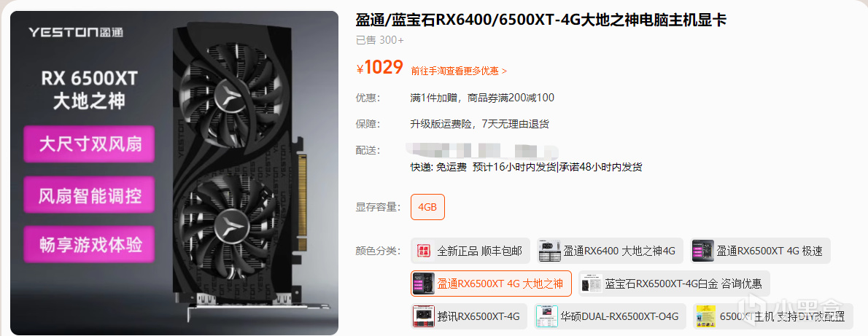Image resolution: width=868 pixels, height=336 pixels.
Task: Click the arrow after 查看更多优惠
Action: point(504,71)
